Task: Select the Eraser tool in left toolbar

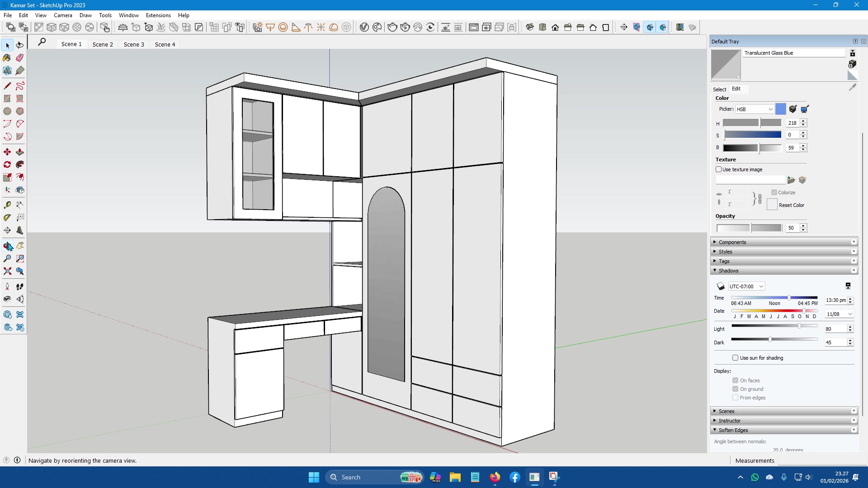Action: point(20,58)
